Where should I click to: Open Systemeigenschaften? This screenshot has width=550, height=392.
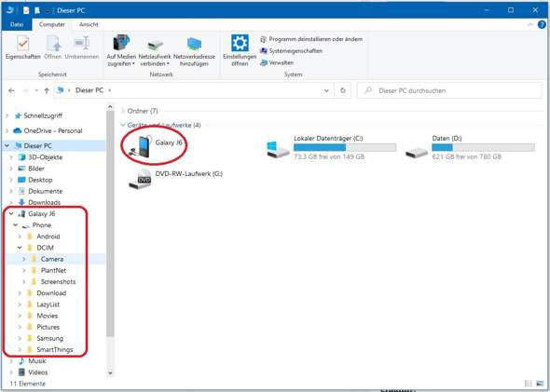(291, 51)
